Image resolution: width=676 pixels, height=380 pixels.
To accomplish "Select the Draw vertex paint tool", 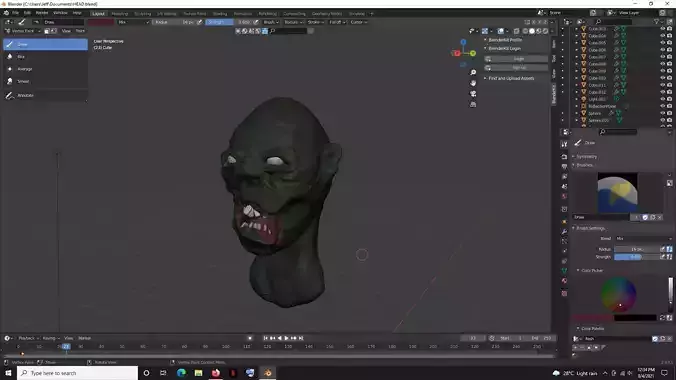I will [45, 44].
